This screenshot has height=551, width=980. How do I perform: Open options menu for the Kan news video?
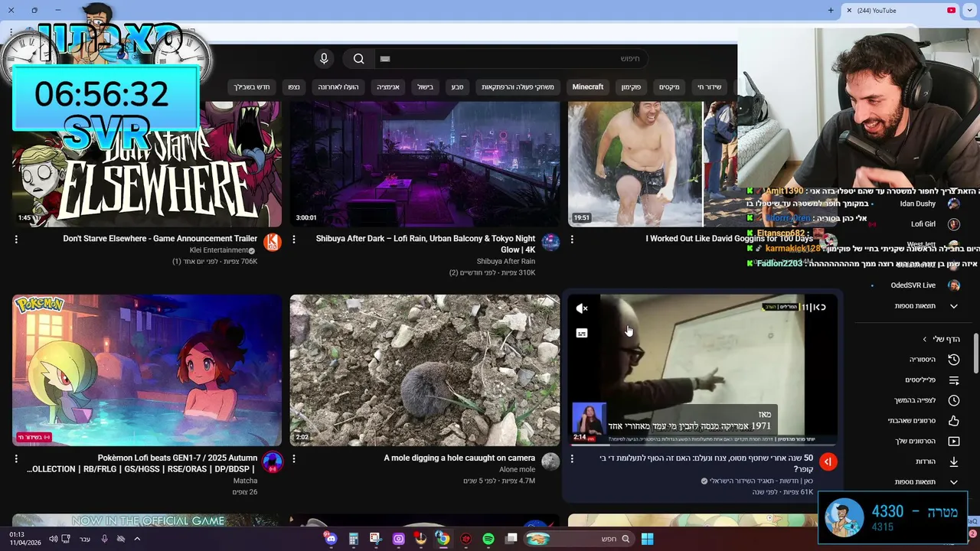coord(572,459)
